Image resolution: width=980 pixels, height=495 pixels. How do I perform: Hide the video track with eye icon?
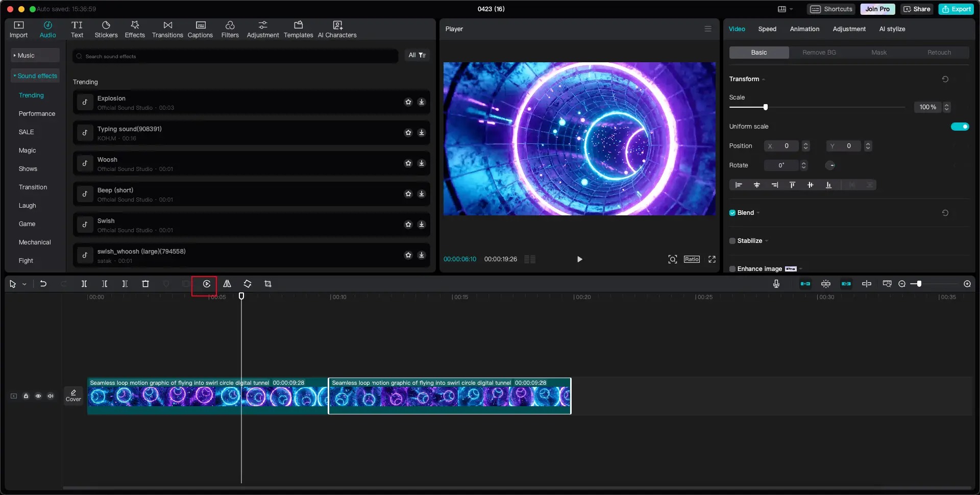tap(38, 396)
